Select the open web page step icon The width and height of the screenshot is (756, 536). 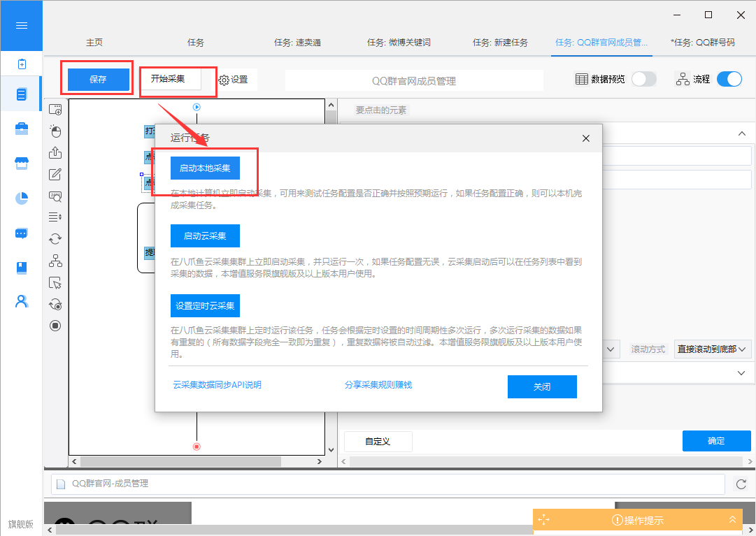(55, 110)
